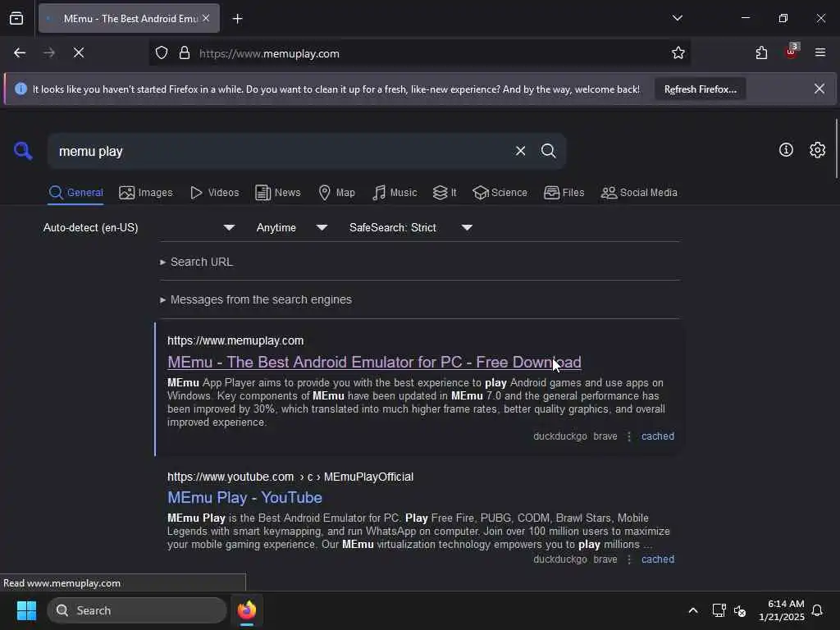Open the search About info icon

[x=786, y=150]
